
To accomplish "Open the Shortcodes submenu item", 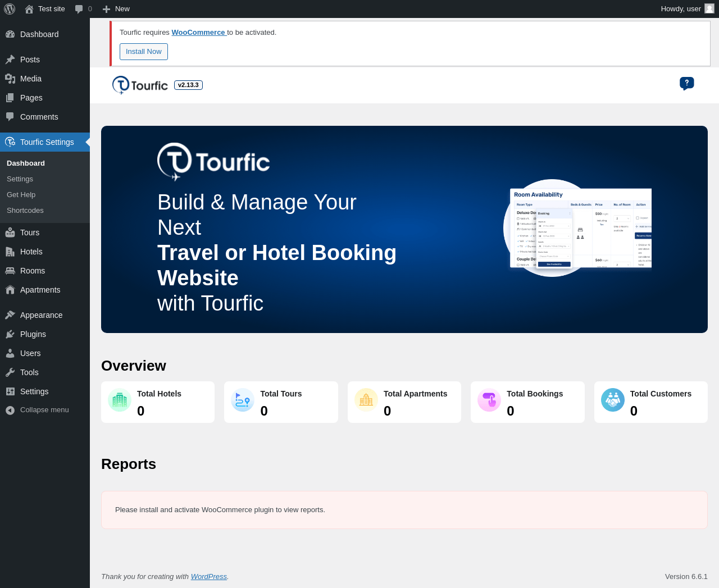I will 25,210.
